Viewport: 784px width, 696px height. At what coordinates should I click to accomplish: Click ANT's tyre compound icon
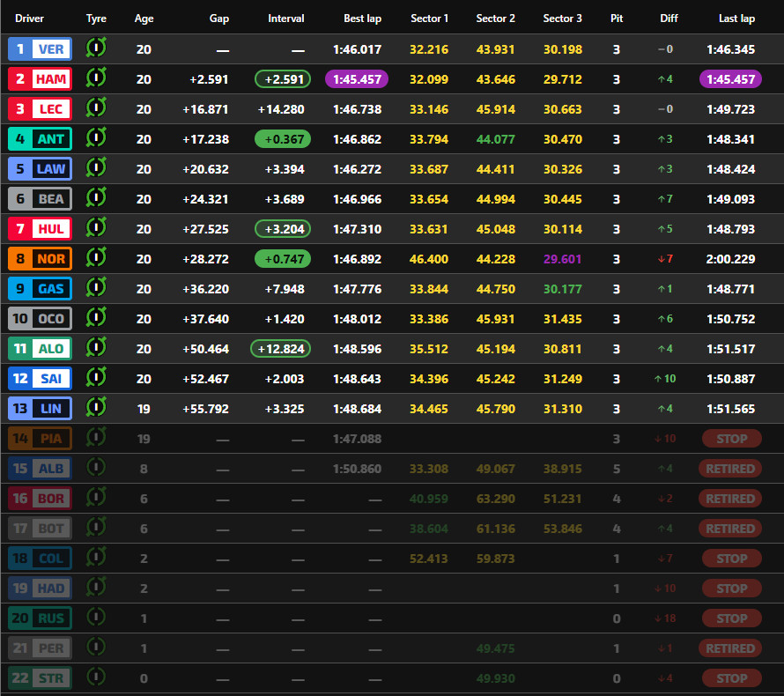click(x=96, y=138)
